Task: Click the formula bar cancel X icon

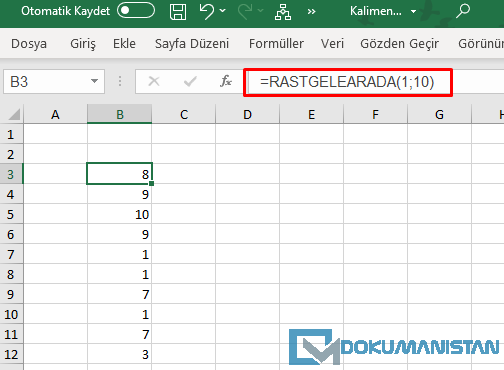Action: (x=154, y=81)
